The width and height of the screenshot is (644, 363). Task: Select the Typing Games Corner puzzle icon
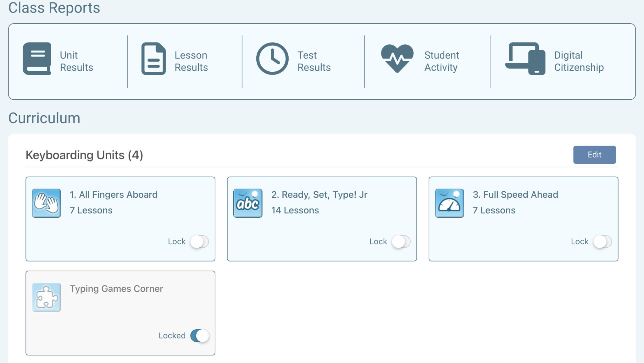coord(46,297)
